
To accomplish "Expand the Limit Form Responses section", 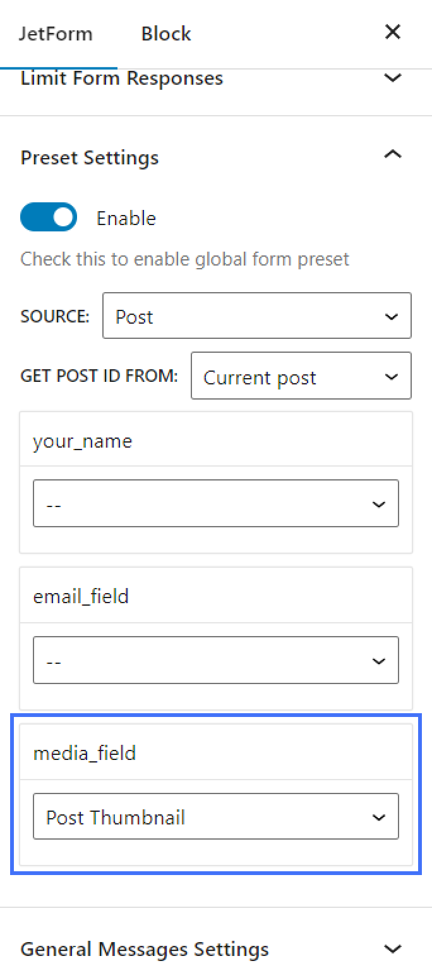I will [392, 78].
